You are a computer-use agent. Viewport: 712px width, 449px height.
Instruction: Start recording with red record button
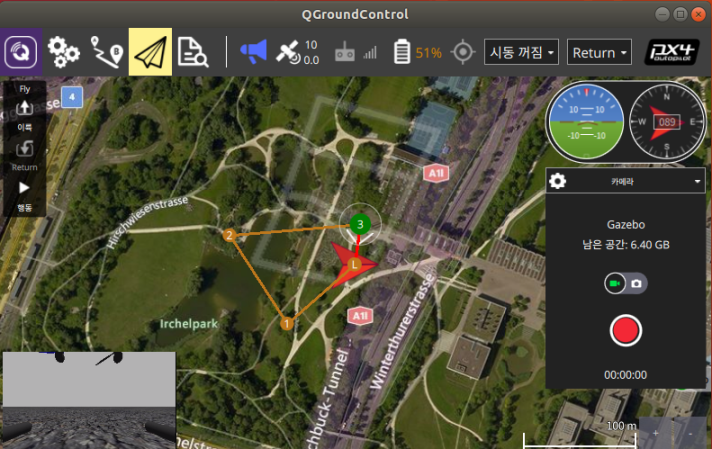625,331
